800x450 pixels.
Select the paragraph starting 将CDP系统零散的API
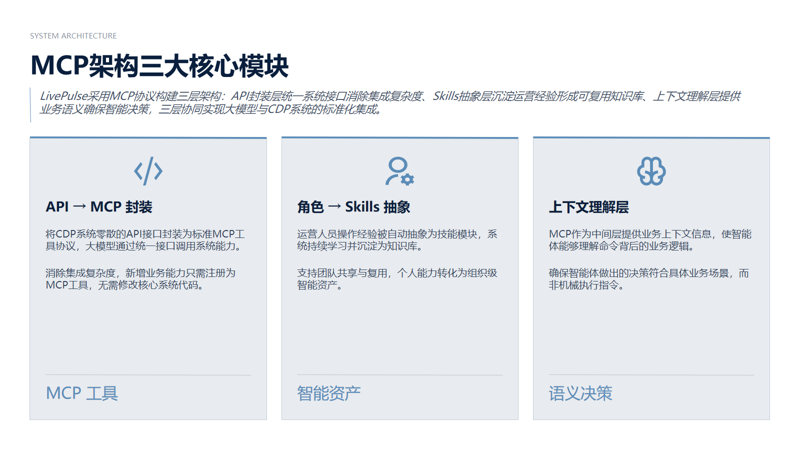(145, 240)
